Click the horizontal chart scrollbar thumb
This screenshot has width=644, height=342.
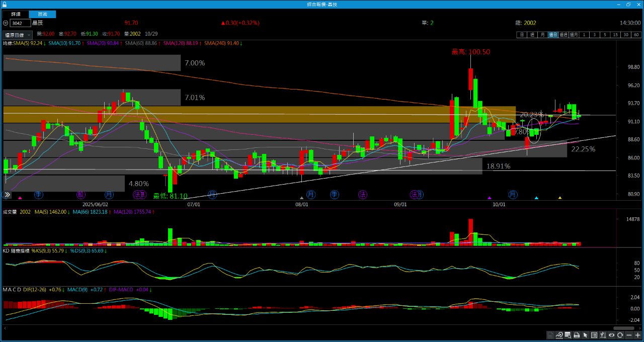[623, 328]
